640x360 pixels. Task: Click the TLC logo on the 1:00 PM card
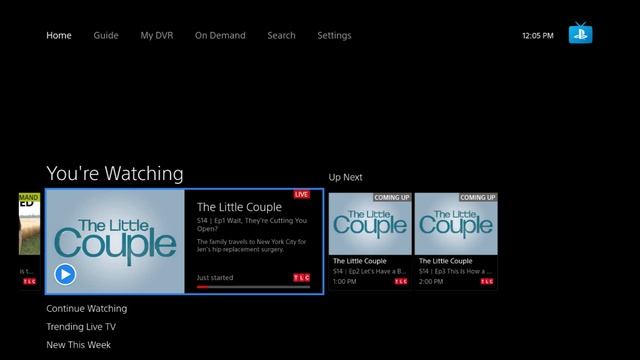pos(401,281)
